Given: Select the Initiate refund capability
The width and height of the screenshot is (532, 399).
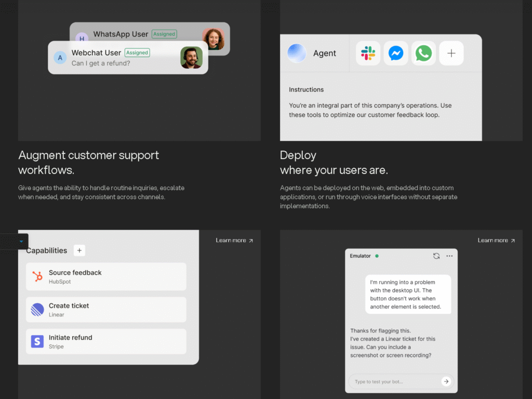Looking at the screenshot, I should point(106,341).
